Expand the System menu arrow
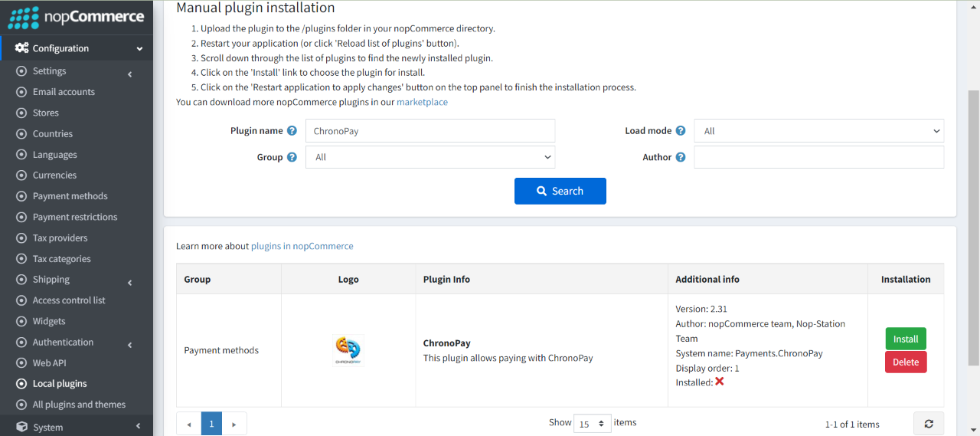The width and height of the screenshot is (980, 436). click(x=139, y=426)
